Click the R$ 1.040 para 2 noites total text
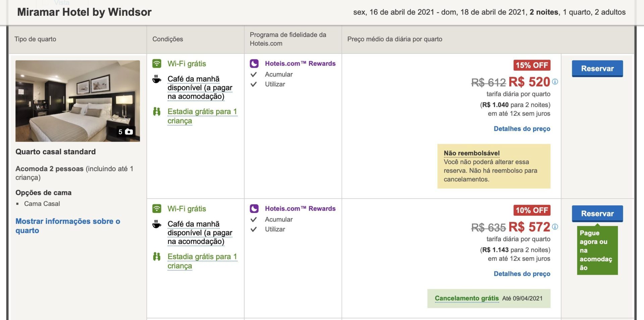644x320 pixels. 515,105
